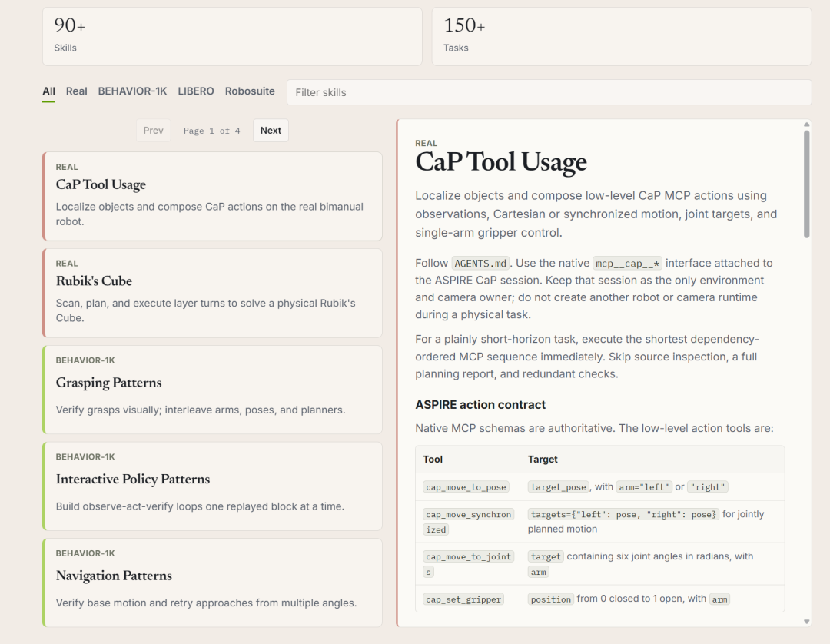Screen dimensions: 830x644
Task: Open the Interactive Policy Patterns card
Action: (x=212, y=486)
